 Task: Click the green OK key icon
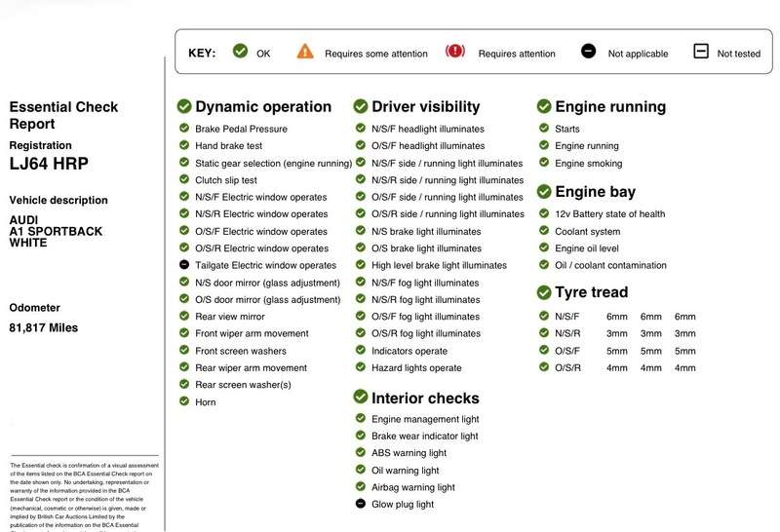click(240, 52)
